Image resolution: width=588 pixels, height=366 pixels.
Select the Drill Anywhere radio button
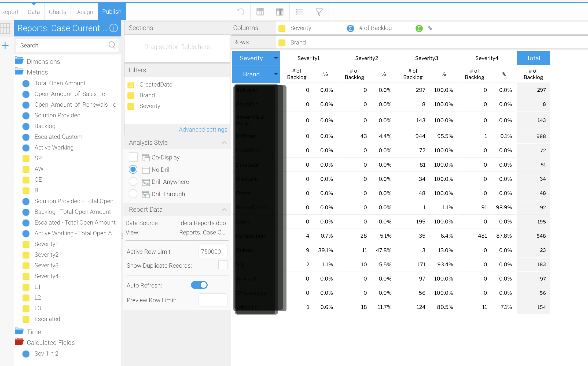click(133, 181)
